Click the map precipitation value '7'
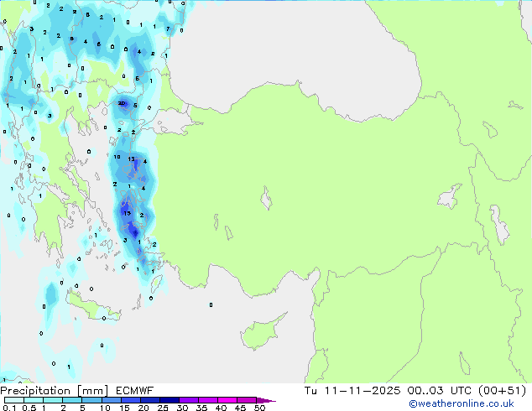Screen dimensions: 532x411 click(x=168, y=29)
